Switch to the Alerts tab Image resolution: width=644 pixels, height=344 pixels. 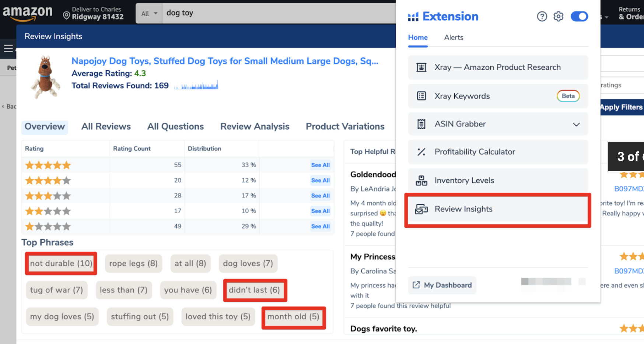point(454,38)
